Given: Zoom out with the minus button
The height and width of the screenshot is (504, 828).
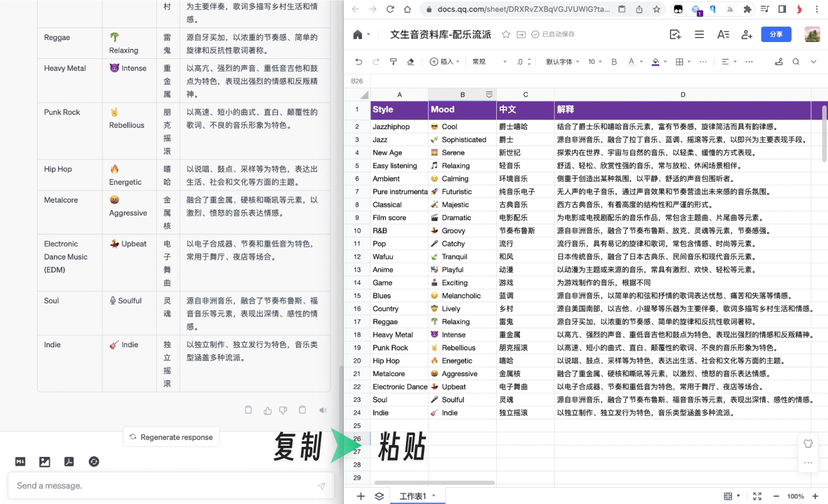Looking at the screenshot, I should pos(776,496).
